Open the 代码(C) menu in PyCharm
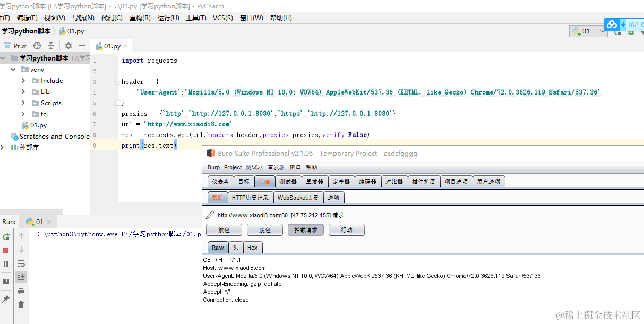Image resolution: width=644 pixels, height=324 pixels. [111, 18]
